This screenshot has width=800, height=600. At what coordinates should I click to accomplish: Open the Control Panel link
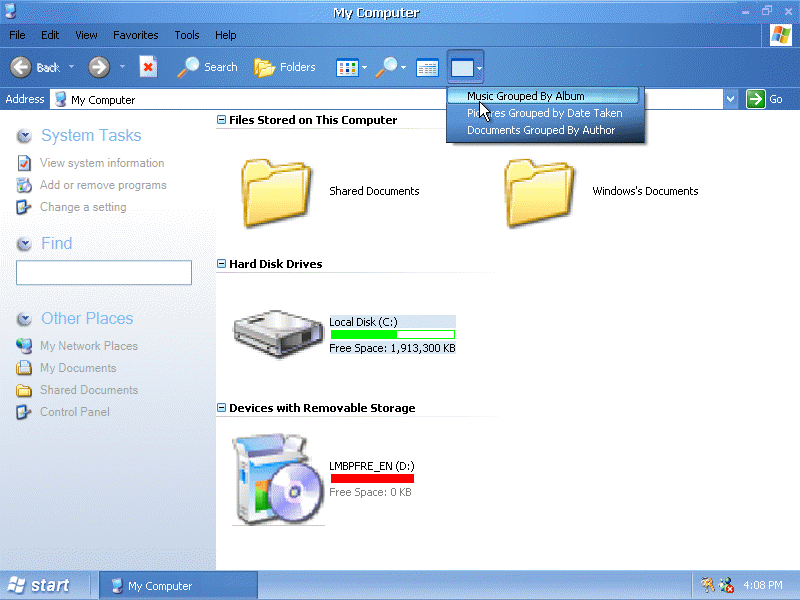click(74, 412)
